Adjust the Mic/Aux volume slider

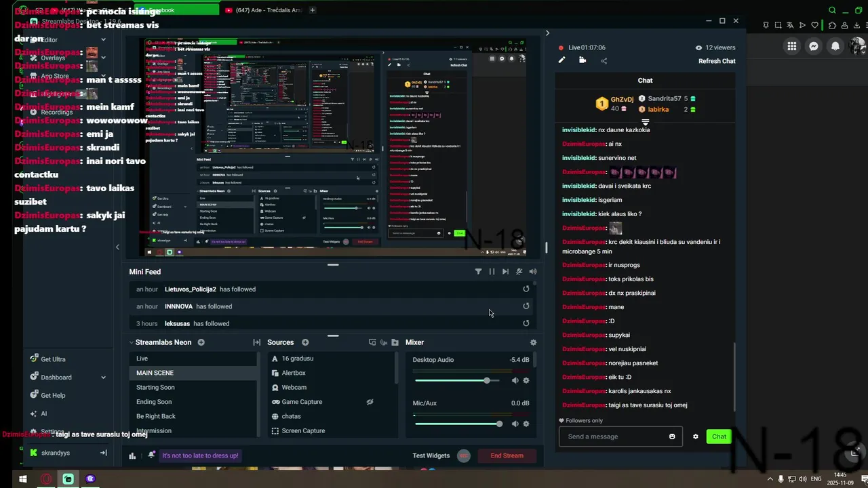tap(458, 424)
